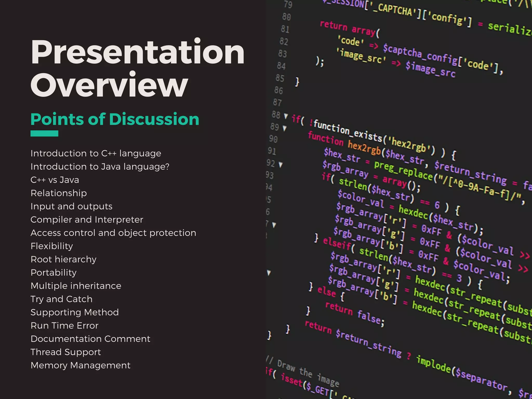The image size is (532, 399).
Task: Click Try and Catch item
Action: 61,299
